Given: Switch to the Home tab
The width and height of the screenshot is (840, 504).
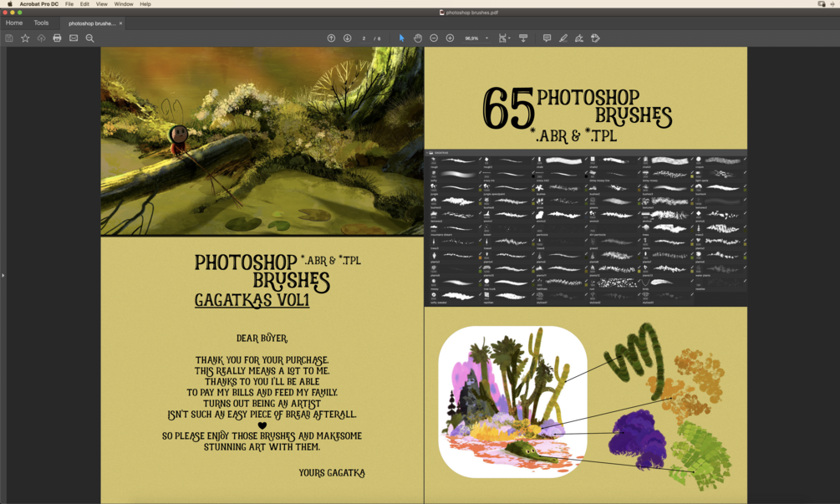Looking at the screenshot, I should (x=14, y=23).
